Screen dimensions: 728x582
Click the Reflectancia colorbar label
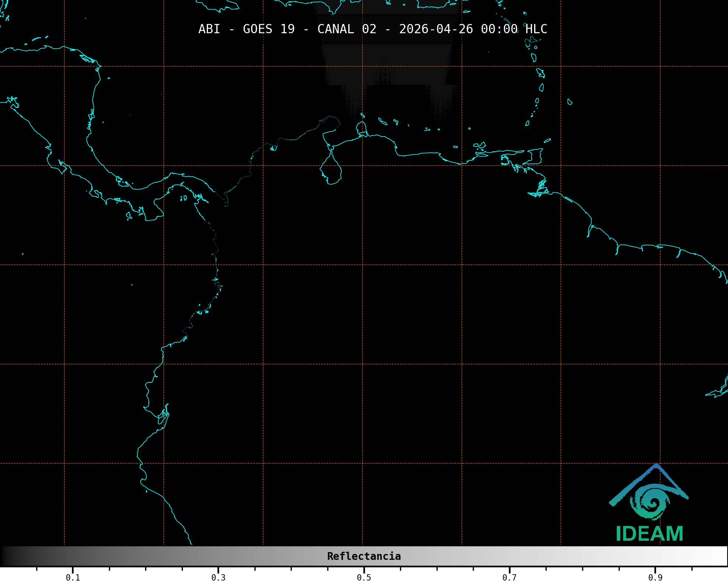pyautogui.click(x=364, y=556)
